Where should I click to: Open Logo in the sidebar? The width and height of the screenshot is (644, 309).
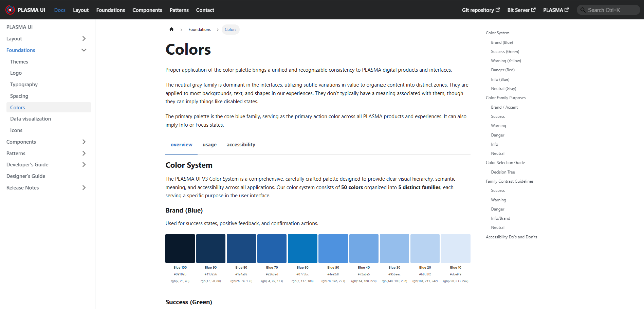16,73
